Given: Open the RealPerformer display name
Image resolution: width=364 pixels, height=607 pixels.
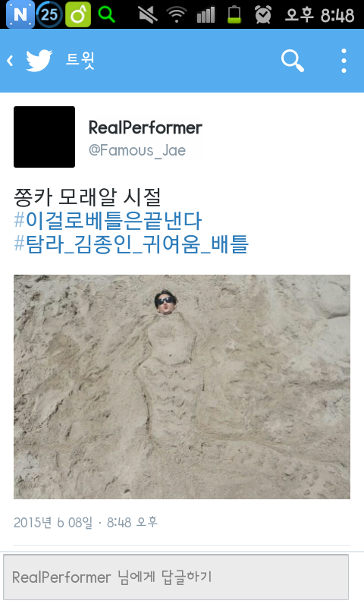Looking at the screenshot, I should (x=146, y=127).
